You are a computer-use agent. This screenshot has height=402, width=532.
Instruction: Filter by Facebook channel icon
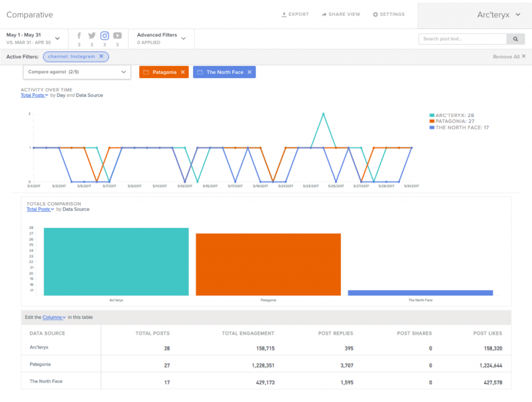[79, 36]
